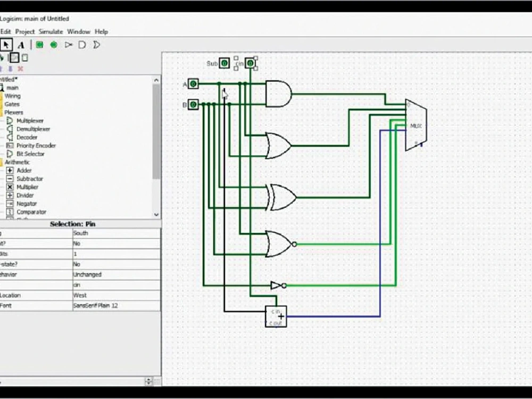Image resolution: width=532 pixels, height=399 pixels.
Task: Toggle the Sub input pin
Action: [225, 63]
